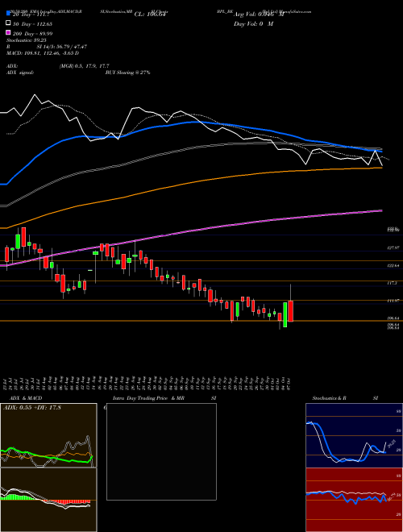Click the 'Intra Day Trading Price & MRSI' title
The height and width of the screenshot is (532, 403).
tap(164, 398)
